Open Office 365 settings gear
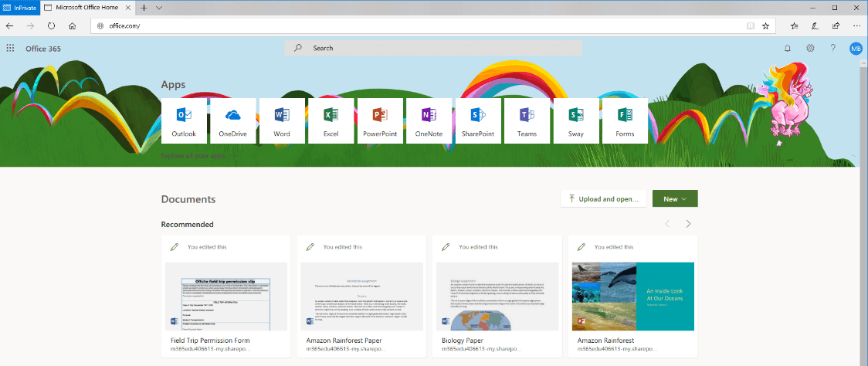Viewport: 868px width, 366px height. tap(810, 48)
